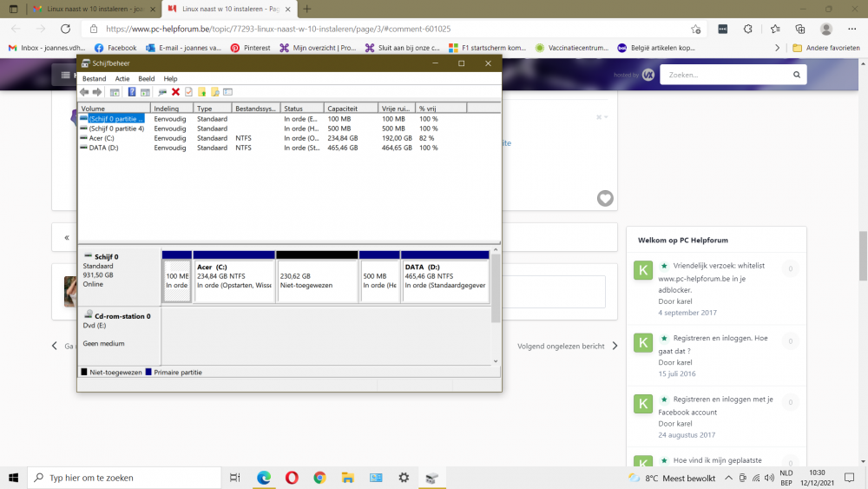Click Volgend ongelezen bericht link
The height and width of the screenshot is (489, 868).
point(561,346)
